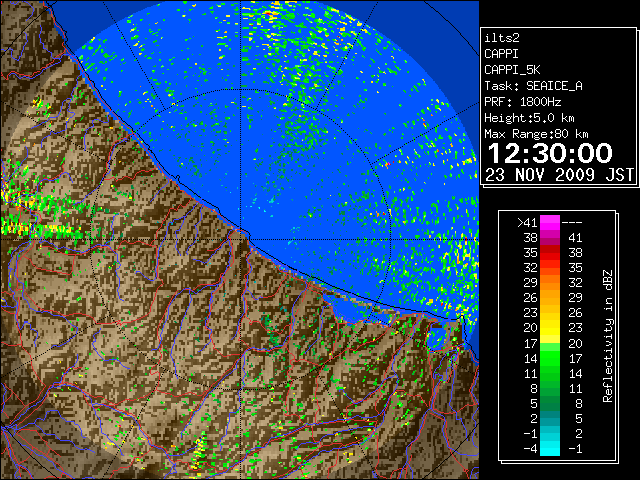Pick the red 35–38 dBZ legend swatch

pos(550,253)
